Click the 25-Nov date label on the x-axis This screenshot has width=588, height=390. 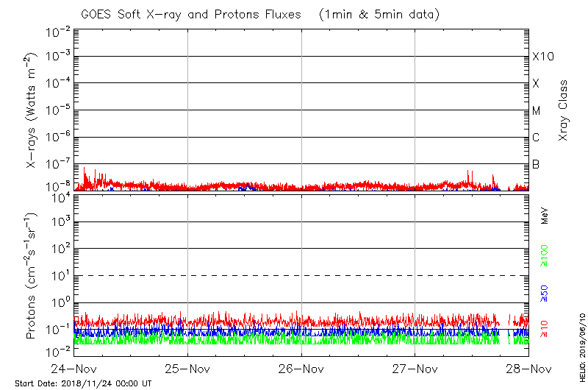(187, 368)
